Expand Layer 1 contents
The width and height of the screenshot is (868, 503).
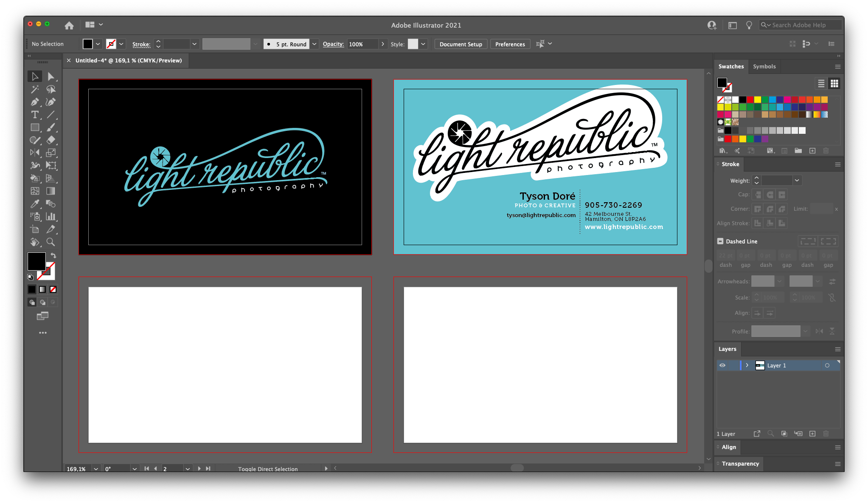click(x=747, y=365)
